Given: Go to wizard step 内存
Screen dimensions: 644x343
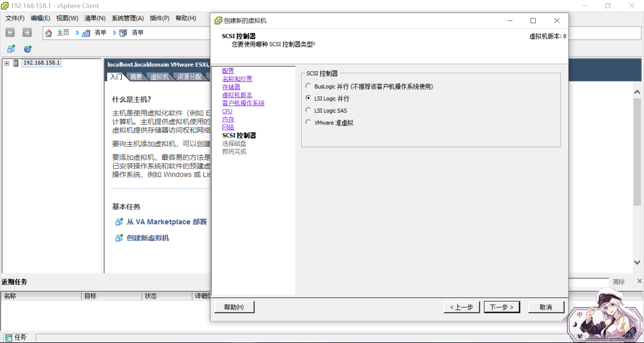Looking at the screenshot, I should point(228,119).
